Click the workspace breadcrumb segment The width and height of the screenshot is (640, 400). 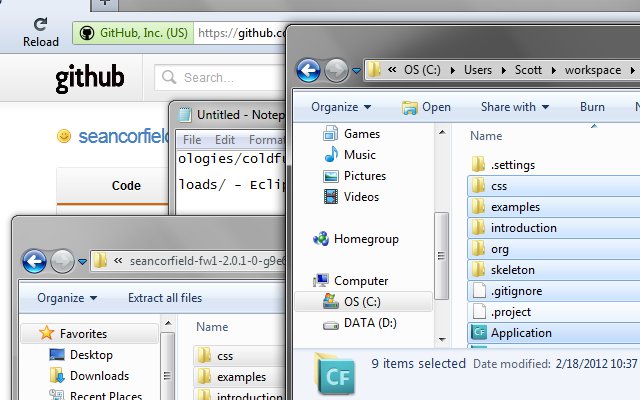[593, 70]
